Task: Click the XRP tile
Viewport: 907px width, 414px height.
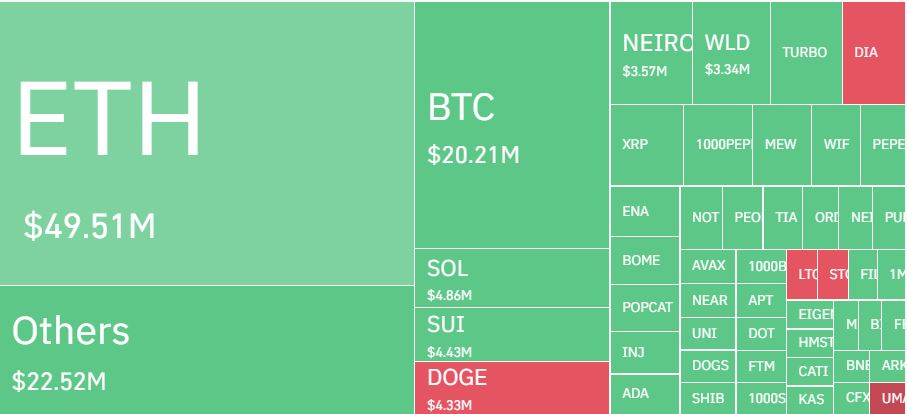Action: click(x=647, y=145)
